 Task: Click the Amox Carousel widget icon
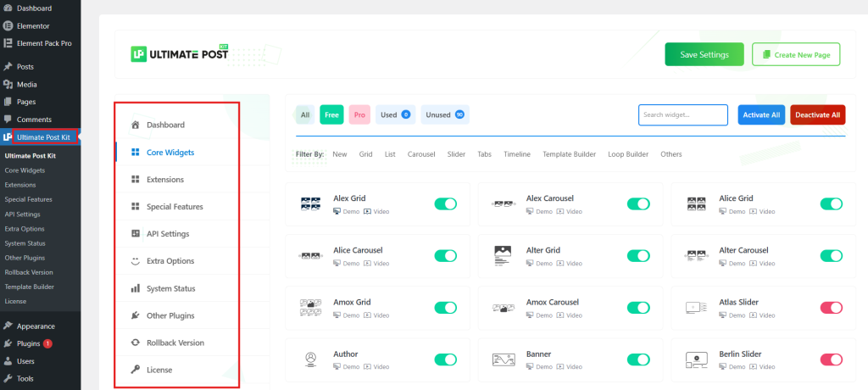tap(504, 308)
